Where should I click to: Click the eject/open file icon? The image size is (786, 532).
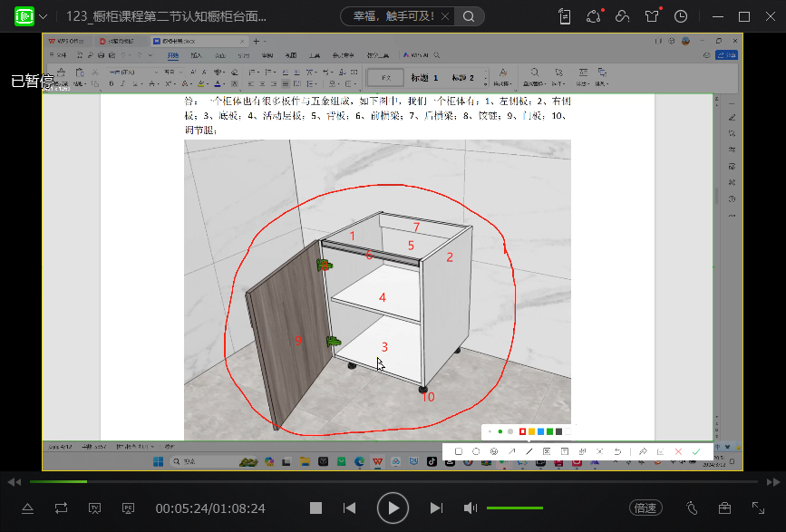[27, 508]
